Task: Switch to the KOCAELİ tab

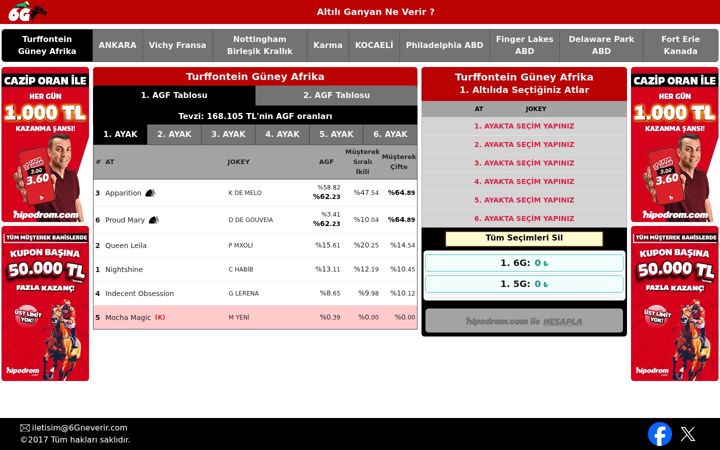Action: [x=374, y=45]
